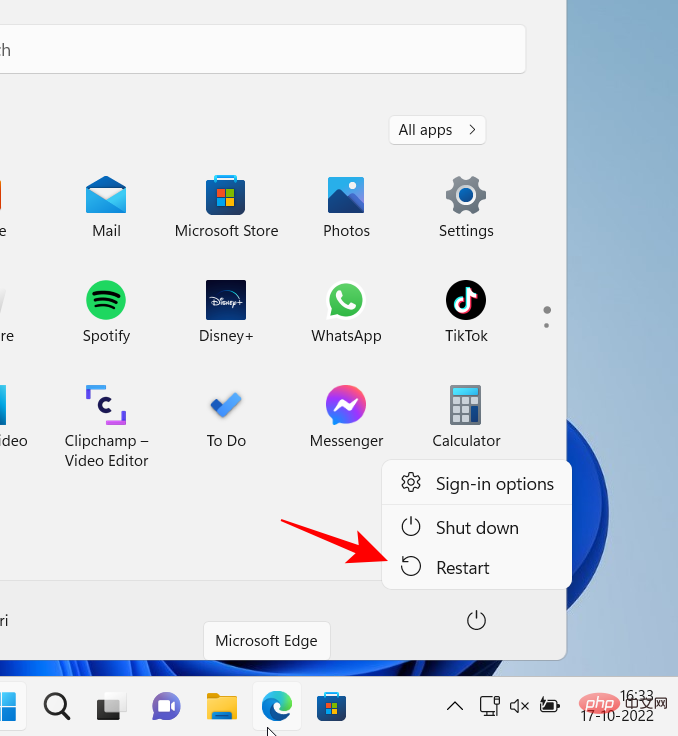Open Microsoft Edge from the taskbar

277,706
